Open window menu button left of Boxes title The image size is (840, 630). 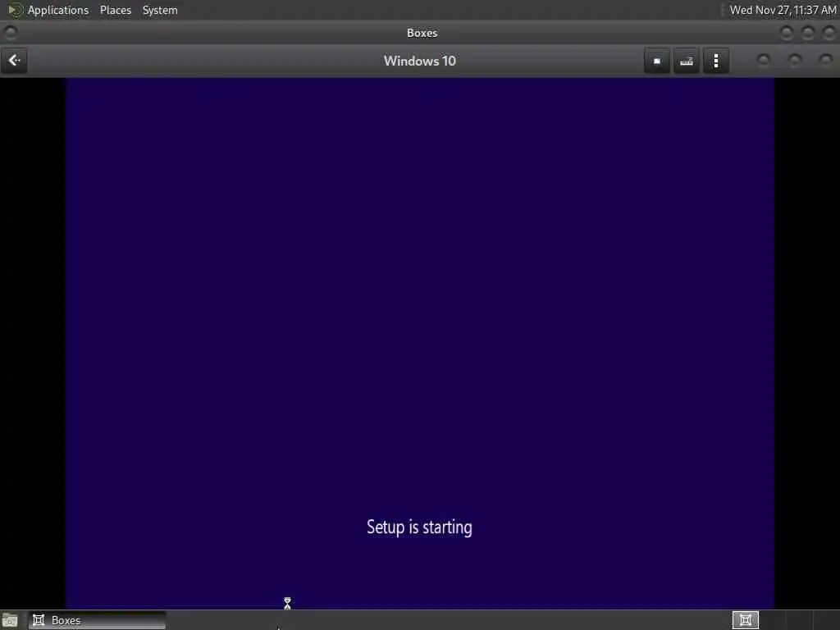(10, 33)
